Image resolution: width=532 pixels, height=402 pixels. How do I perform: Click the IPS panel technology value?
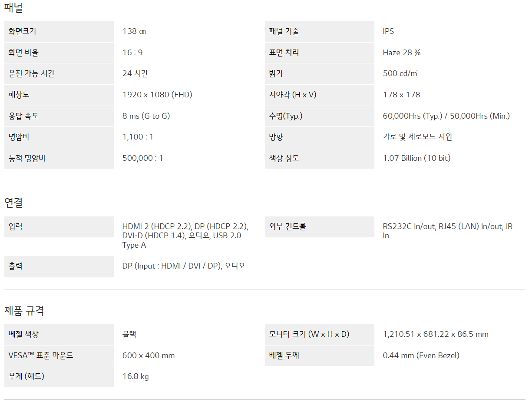click(x=388, y=31)
